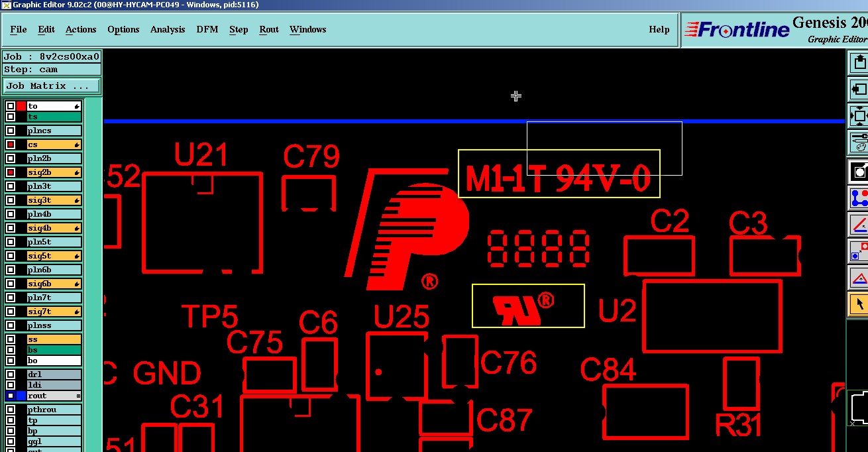
Task: Open the Analysis menu
Action: pyautogui.click(x=168, y=29)
